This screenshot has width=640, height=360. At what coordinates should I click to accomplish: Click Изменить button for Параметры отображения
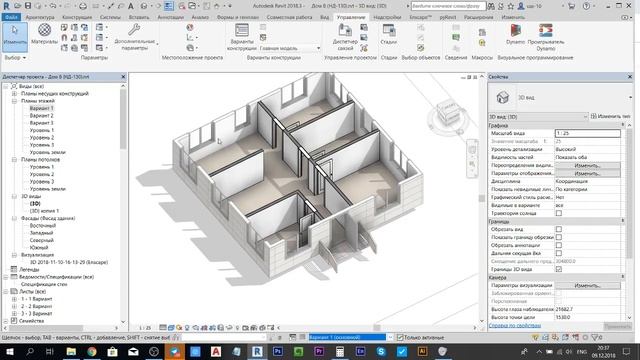(x=588, y=173)
